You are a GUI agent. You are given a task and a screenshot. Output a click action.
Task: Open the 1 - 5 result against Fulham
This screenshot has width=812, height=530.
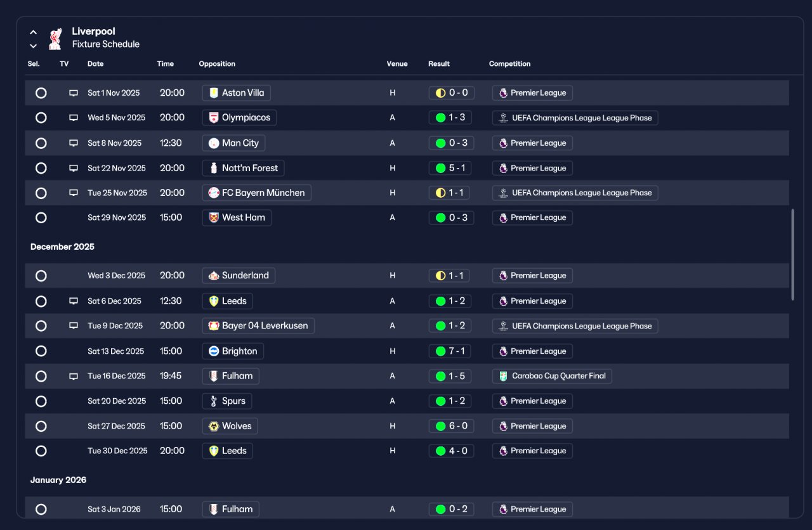[450, 376]
